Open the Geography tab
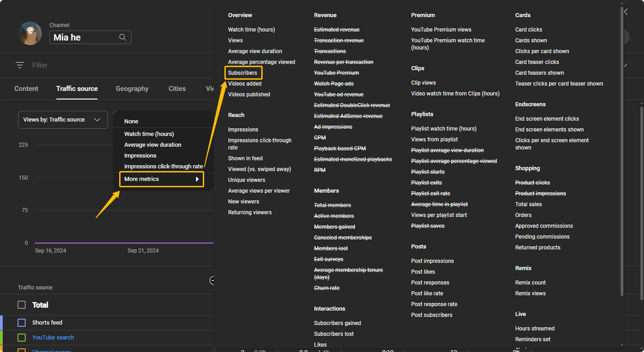644x352 pixels. 132,89
